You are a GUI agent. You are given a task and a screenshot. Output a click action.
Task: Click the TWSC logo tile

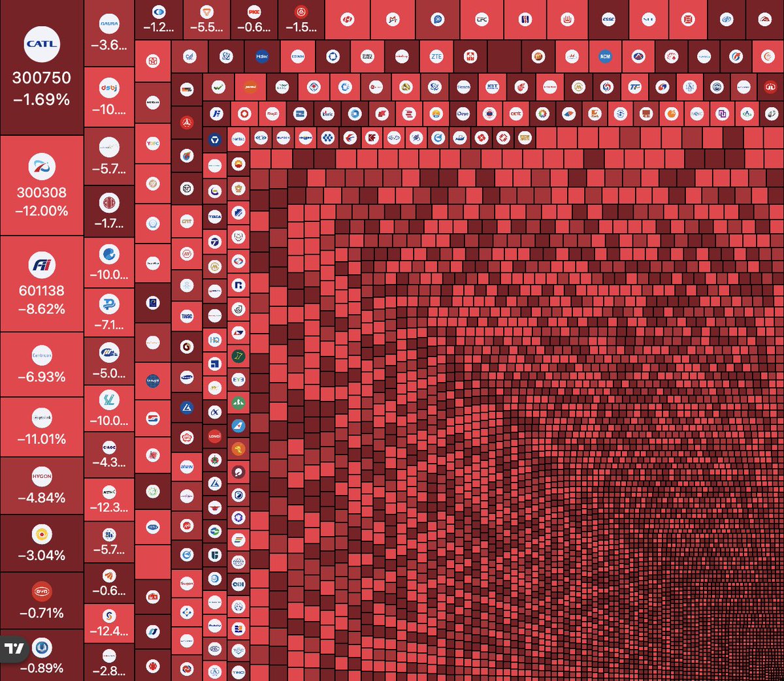coord(187,316)
